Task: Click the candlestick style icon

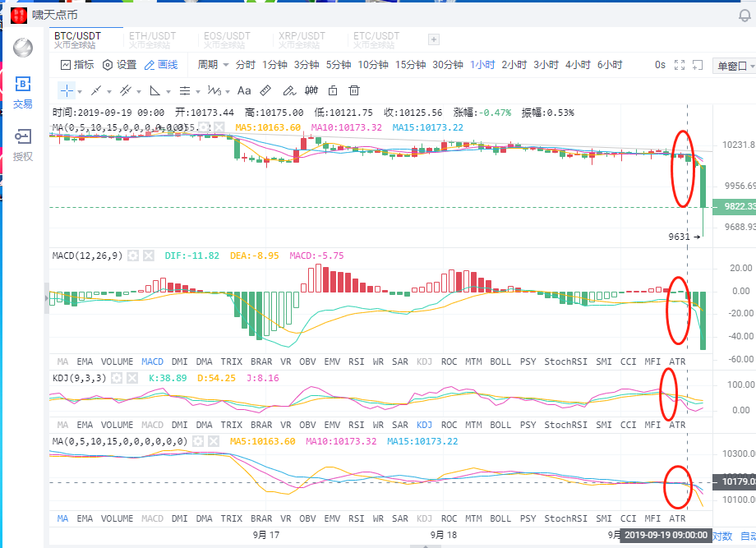Action: pos(311,90)
